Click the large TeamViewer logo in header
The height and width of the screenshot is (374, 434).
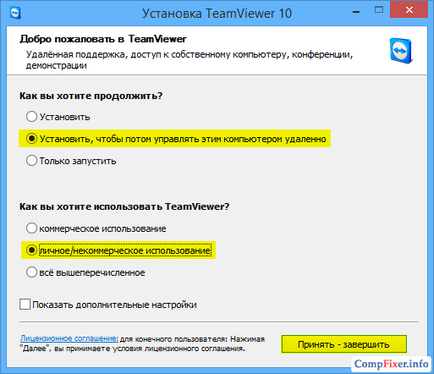click(x=401, y=51)
